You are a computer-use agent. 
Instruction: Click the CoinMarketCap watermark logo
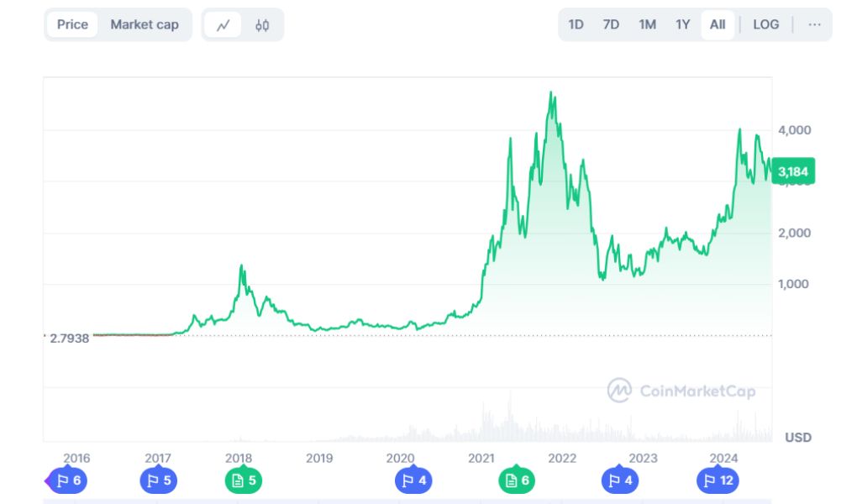[681, 391]
